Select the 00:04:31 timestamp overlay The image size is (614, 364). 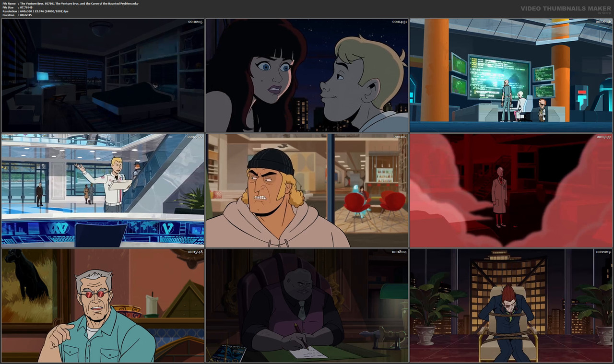tap(400, 21)
